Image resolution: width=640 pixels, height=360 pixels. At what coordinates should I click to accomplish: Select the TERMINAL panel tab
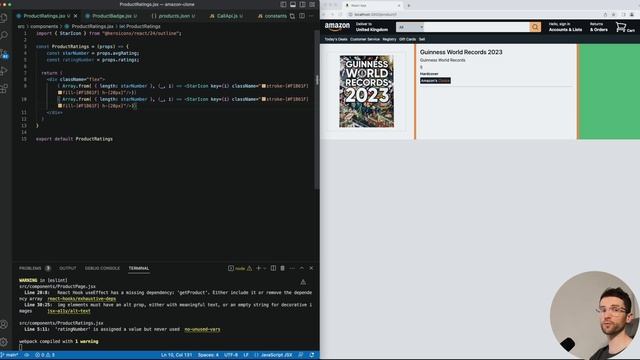(139, 268)
